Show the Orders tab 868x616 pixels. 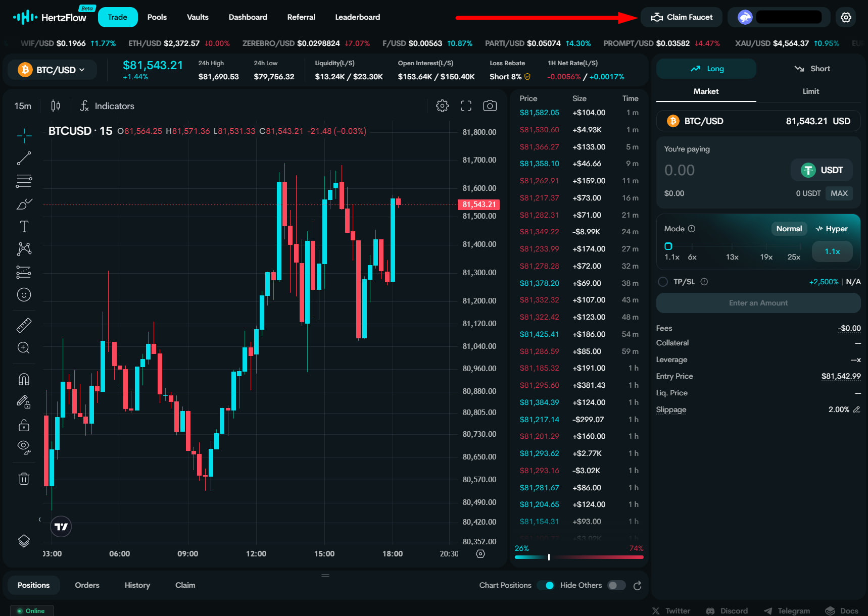tap(87, 585)
